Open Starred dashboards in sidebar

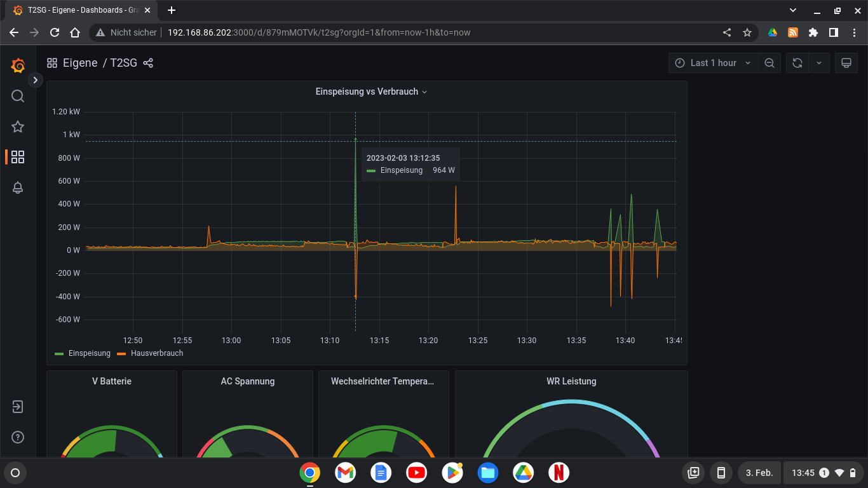18,126
